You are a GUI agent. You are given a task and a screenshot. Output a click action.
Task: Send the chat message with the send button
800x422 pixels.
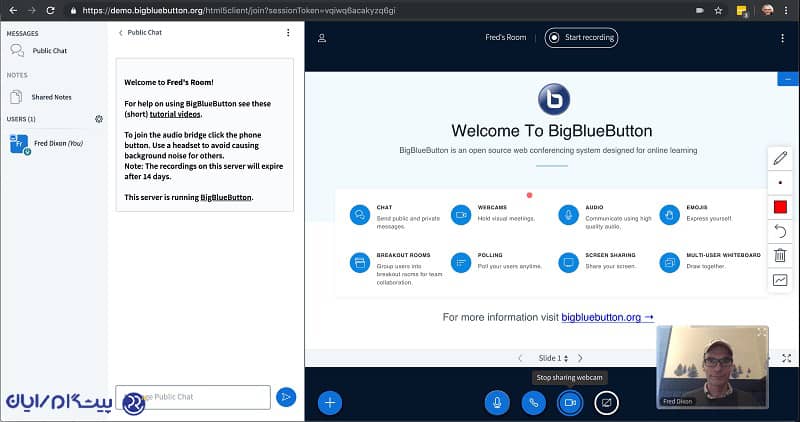coord(286,397)
